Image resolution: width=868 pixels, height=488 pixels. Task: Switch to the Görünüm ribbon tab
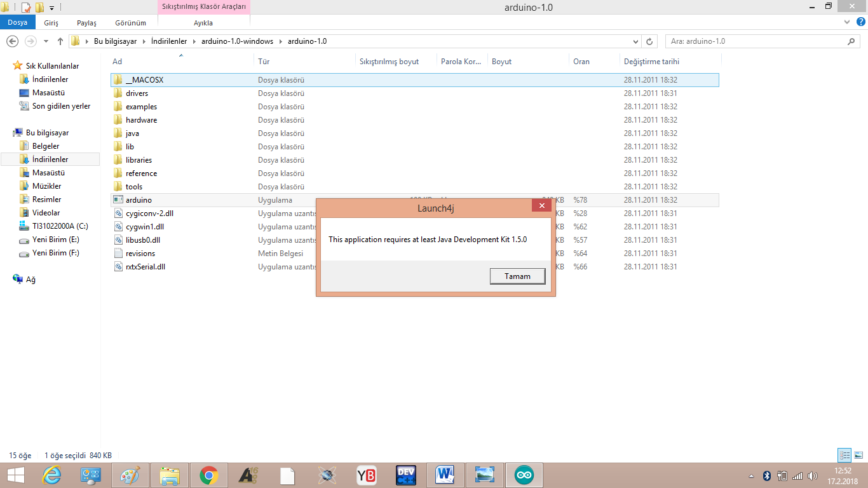pyautogui.click(x=130, y=23)
